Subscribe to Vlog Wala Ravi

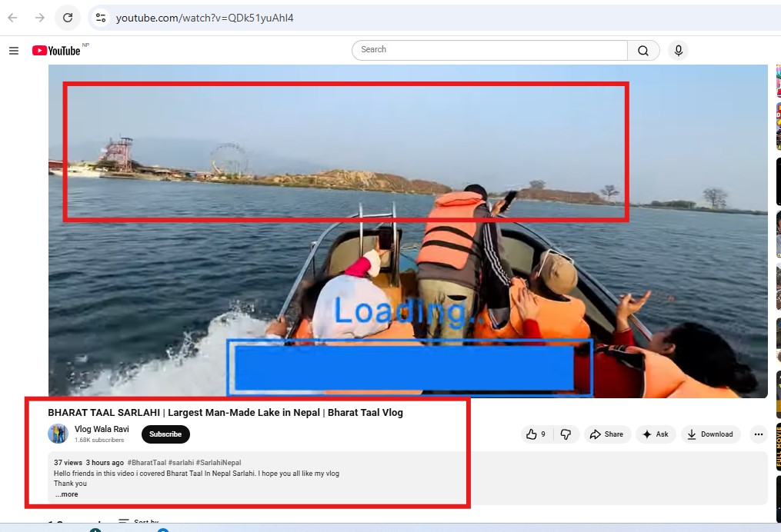point(165,434)
